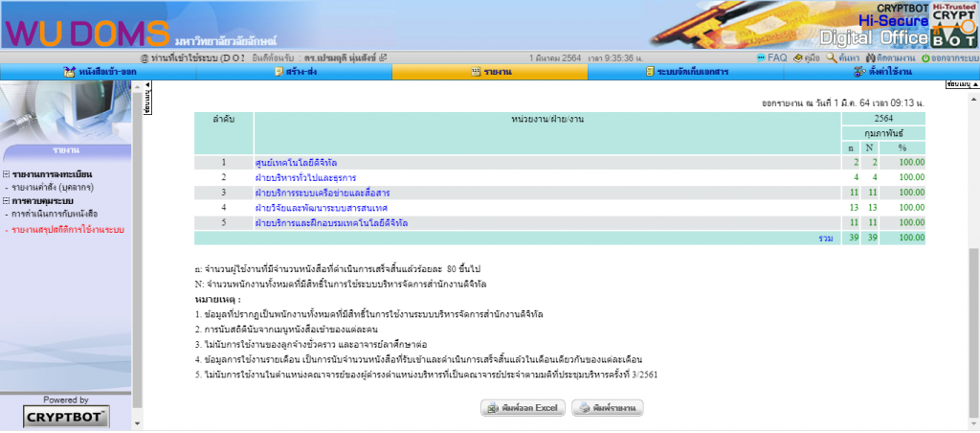Collapse การควบคุมระบบ tree node
Viewport: 980px width, 433px height.
(x=7, y=202)
